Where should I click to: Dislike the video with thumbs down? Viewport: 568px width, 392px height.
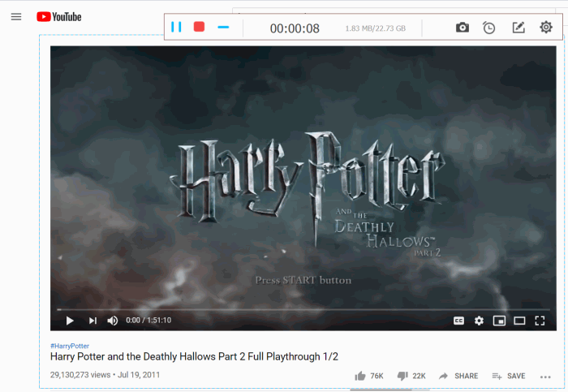pyautogui.click(x=402, y=376)
